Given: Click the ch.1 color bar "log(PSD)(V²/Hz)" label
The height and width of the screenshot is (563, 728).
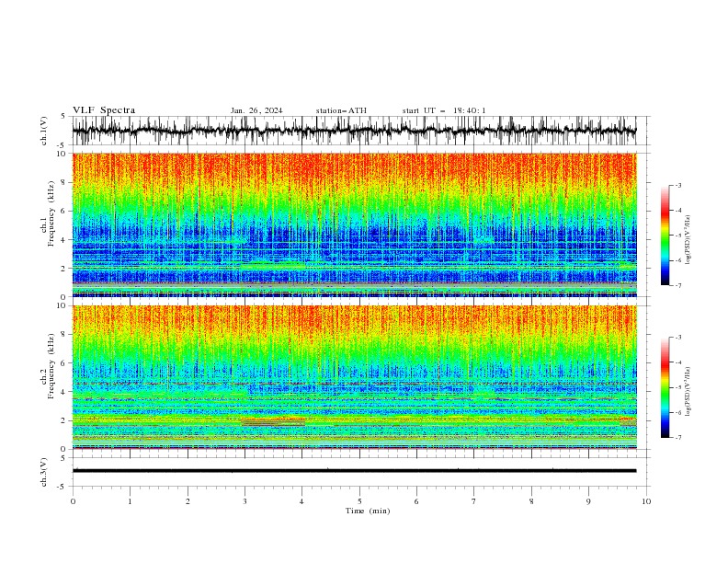Looking at the screenshot, I should tap(688, 239).
